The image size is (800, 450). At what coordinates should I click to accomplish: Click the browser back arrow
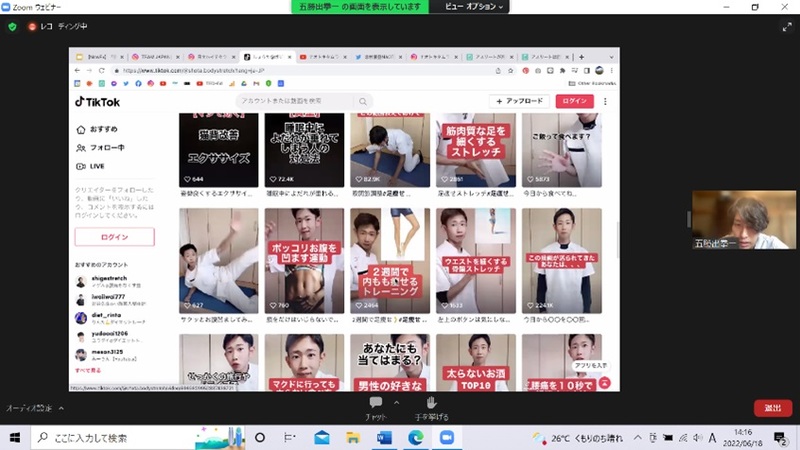[x=78, y=70]
